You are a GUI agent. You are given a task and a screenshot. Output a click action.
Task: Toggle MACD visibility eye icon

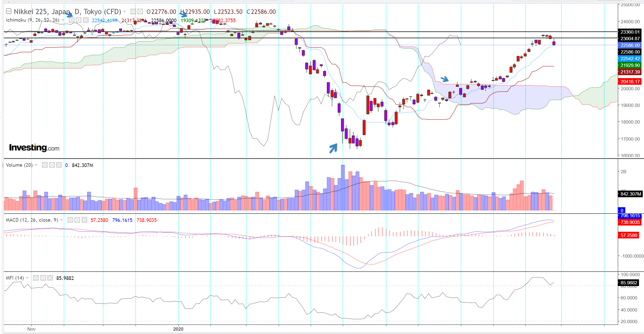(70, 220)
